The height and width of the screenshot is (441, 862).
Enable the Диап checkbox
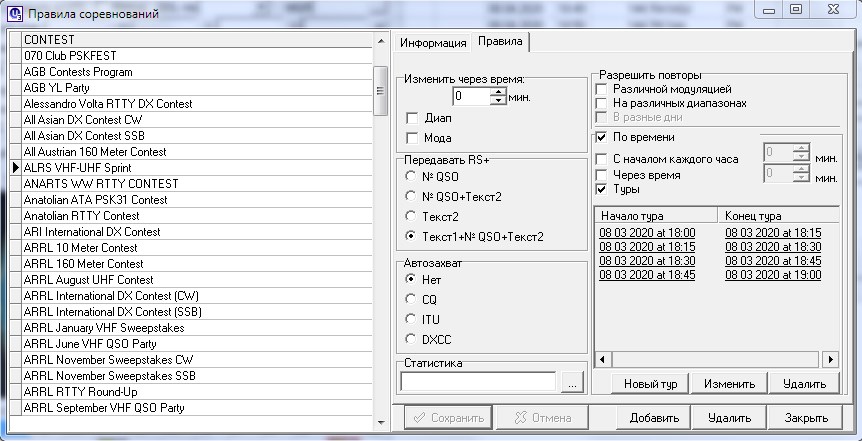coord(412,118)
